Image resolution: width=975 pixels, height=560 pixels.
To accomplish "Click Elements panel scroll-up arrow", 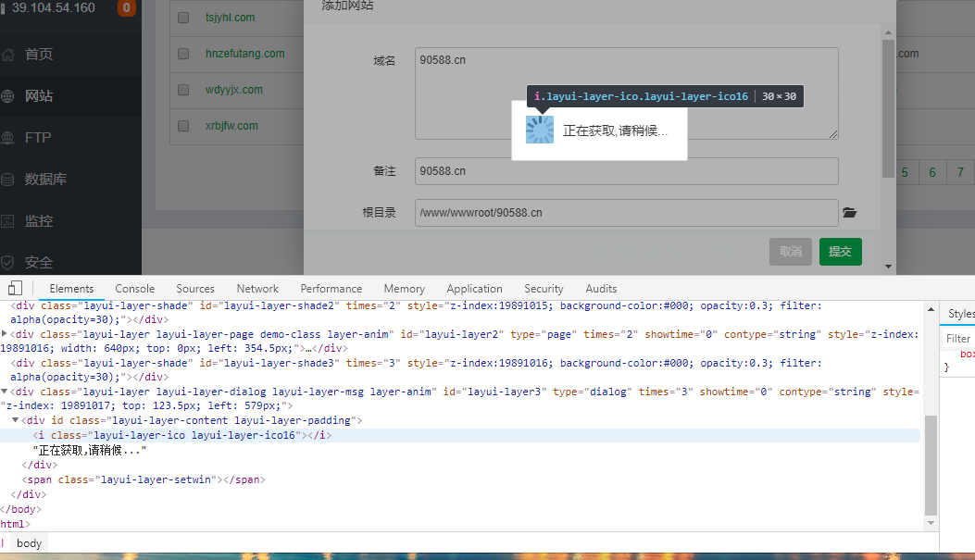I will point(931,309).
